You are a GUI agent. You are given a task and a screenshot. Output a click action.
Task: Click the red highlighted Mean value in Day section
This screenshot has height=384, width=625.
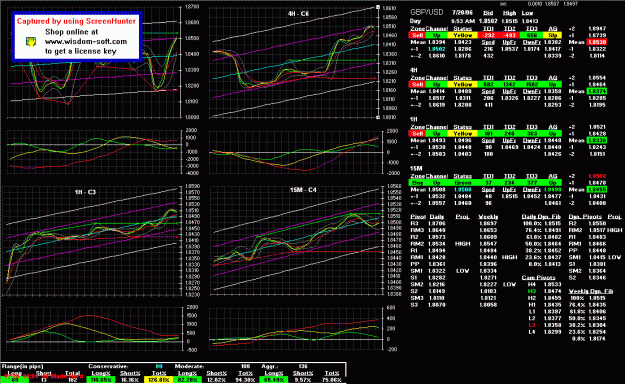[x=597, y=42]
